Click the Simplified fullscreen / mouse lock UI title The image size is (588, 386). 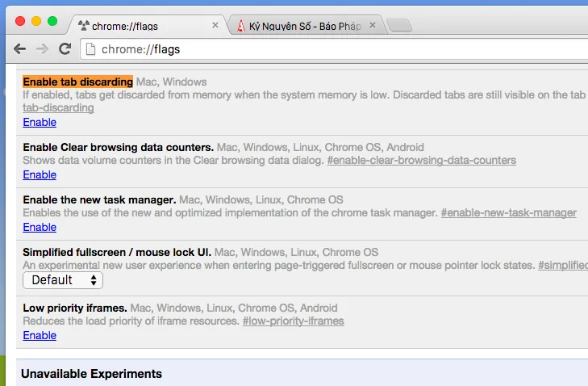pos(117,252)
